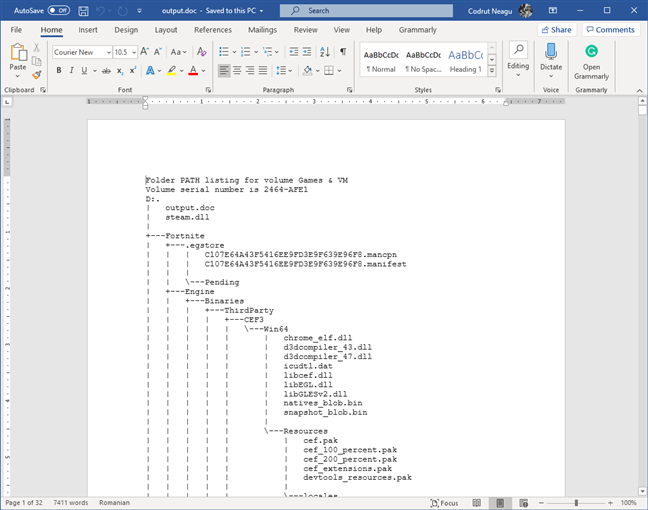The width and height of the screenshot is (648, 510).
Task: Select Print Layout view
Action: coord(500,503)
